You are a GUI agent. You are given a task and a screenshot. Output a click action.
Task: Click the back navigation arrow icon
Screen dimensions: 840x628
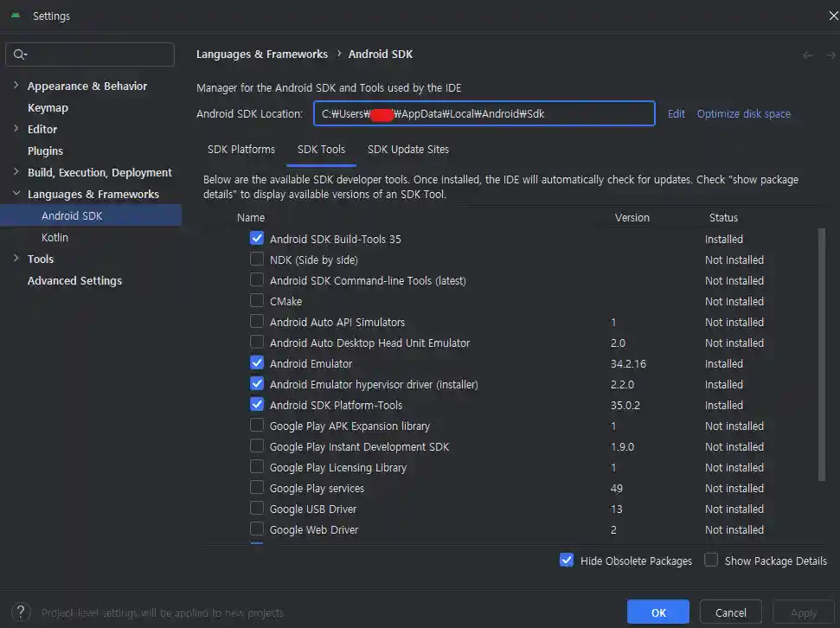(x=808, y=54)
